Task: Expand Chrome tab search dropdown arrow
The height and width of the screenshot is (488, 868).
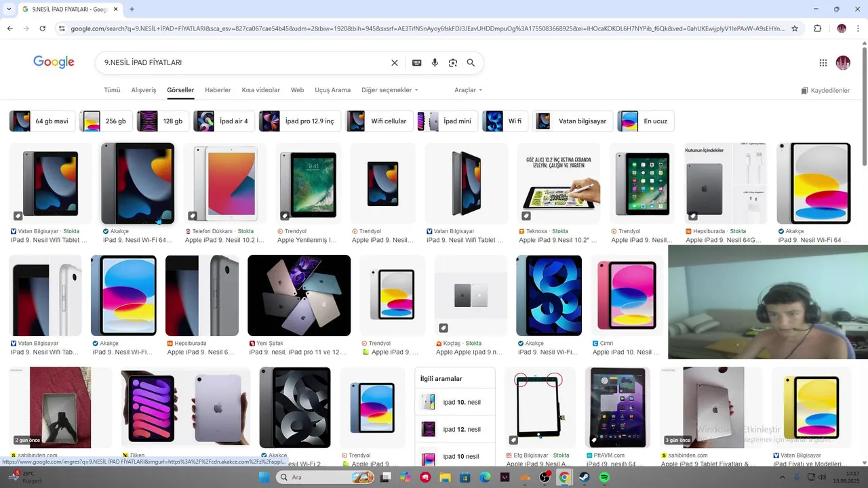Action: click(x=9, y=9)
